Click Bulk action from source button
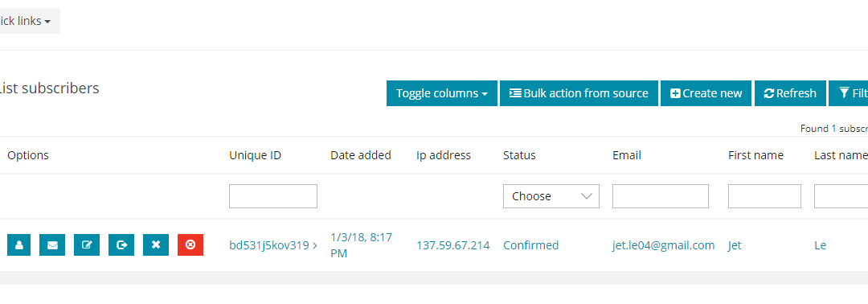Image resolution: width=868 pixels, height=304 pixels. click(x=579, y=93)
